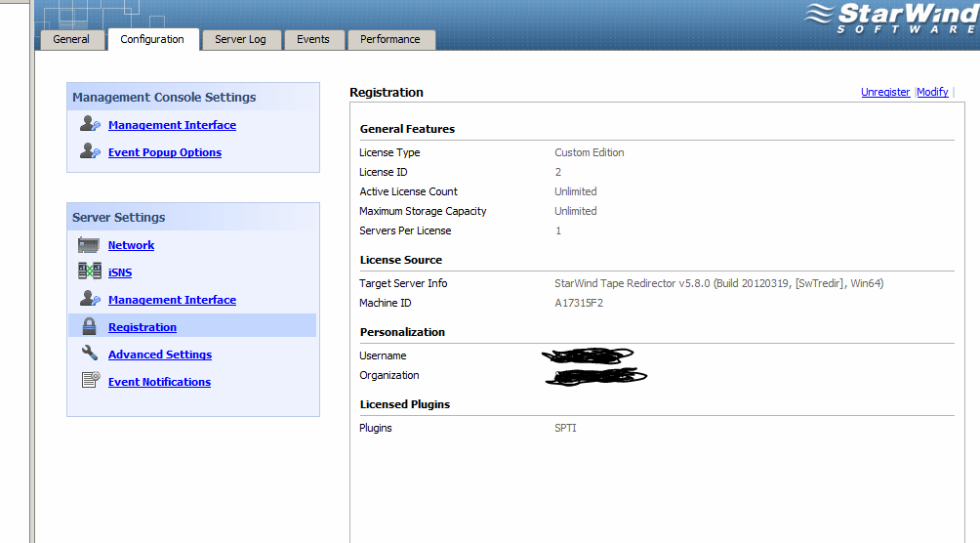The height and width of the screenshot is (543, 980).
Task: Click the Registration padlock icon
Action: pos(90,326)
